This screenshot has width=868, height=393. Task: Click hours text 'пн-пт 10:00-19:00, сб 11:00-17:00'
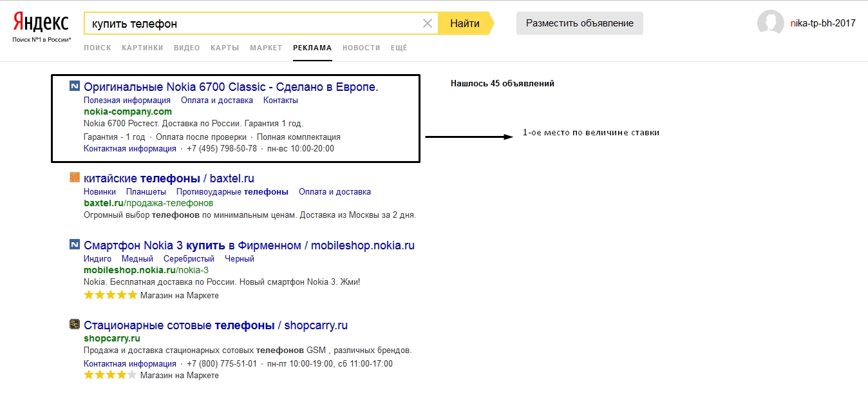[330, 363]
